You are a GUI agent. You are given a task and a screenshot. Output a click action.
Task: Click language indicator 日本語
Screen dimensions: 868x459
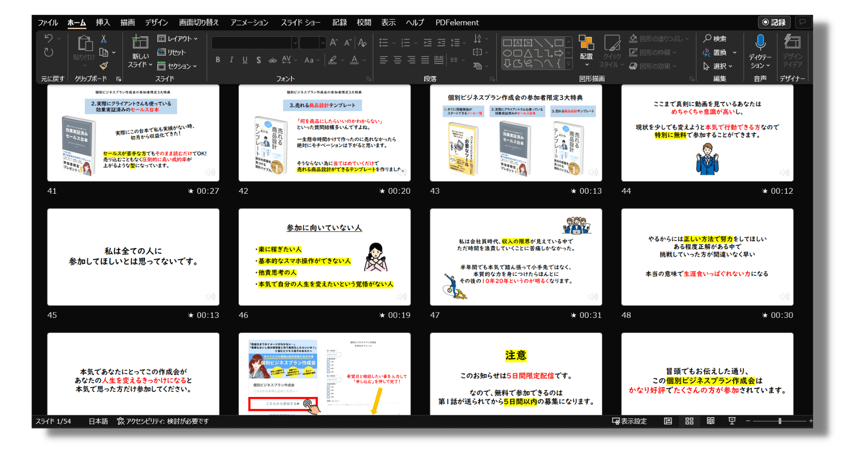tap(98, 421)
